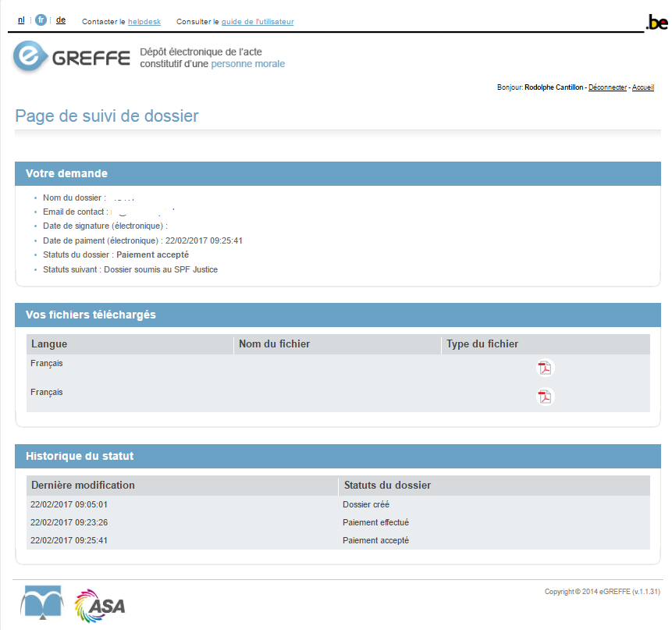Open the helpdesk link
The height and width of the screenshot is (630, 672).
[144, 22]
